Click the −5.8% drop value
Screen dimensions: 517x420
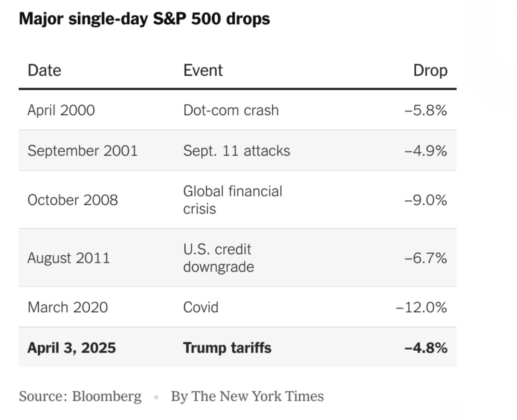426,110
